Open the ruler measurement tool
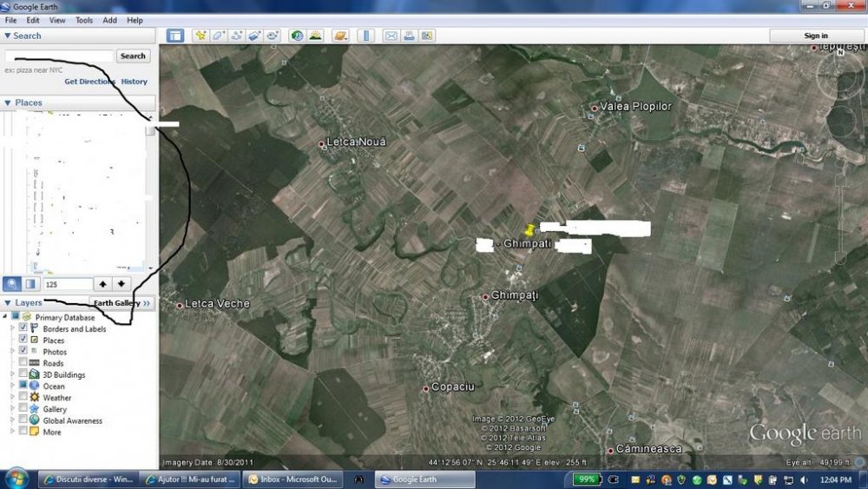Viewport: 868px width, 489px height. (365, 36)
